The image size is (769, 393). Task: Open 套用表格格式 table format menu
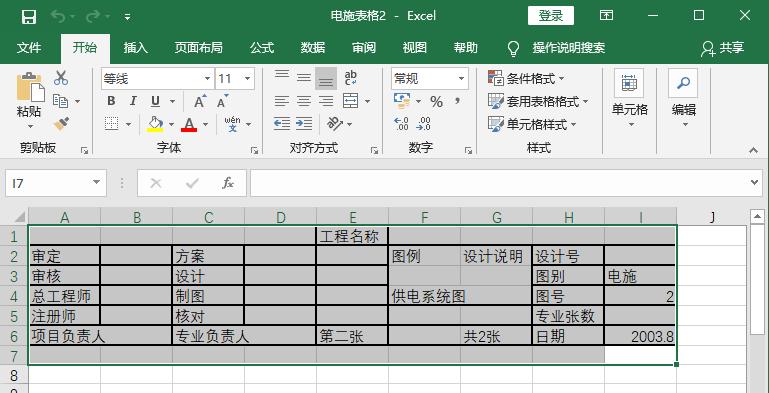point(538,102)
